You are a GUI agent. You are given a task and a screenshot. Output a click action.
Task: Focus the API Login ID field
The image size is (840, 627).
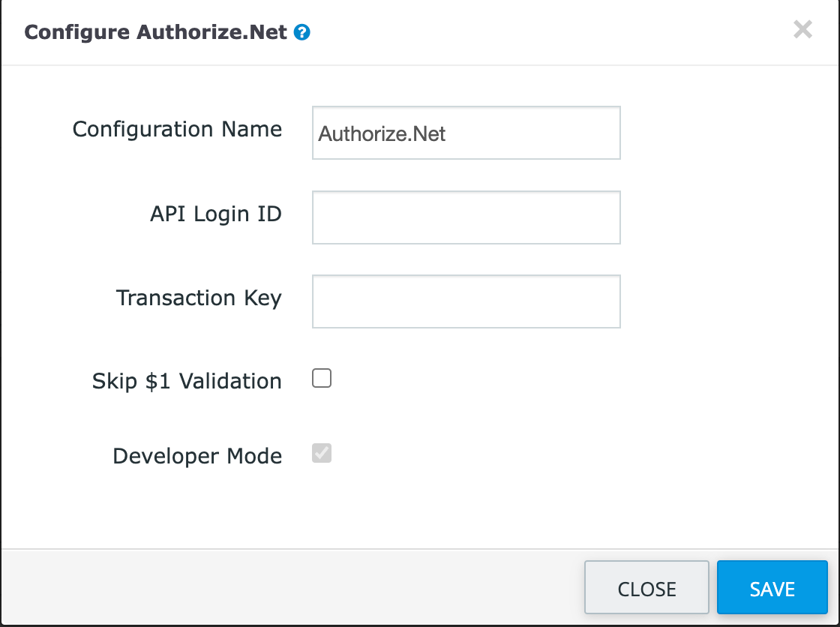point(466,217)
